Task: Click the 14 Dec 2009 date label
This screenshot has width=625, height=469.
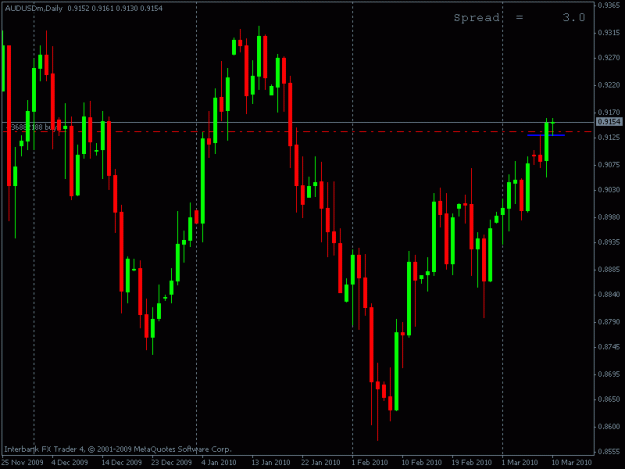Action: pyautogui.click(x=122, y=462)
